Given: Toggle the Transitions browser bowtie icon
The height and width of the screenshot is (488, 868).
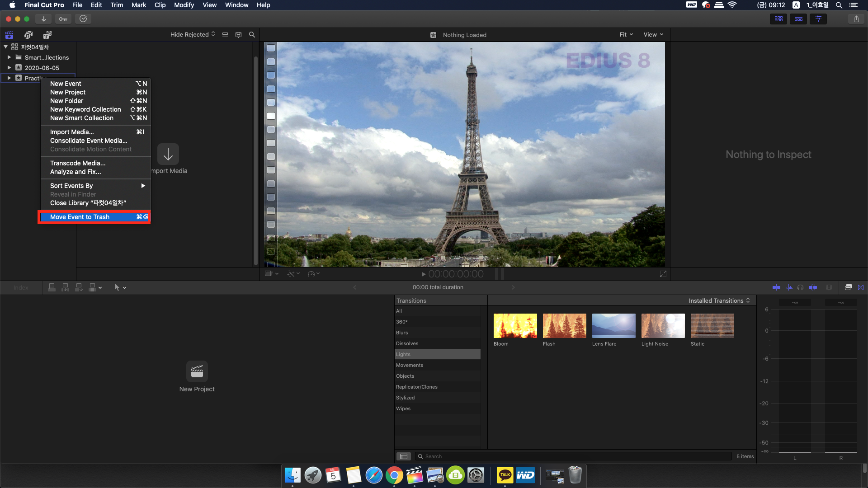Looking at the screenshot, I should (861, 287).
